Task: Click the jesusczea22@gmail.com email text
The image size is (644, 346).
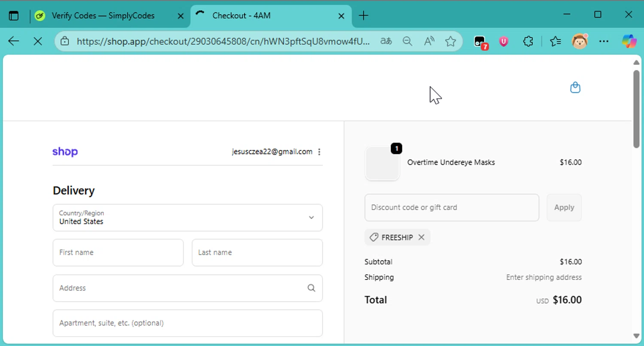Action: (x=272, y=152)
